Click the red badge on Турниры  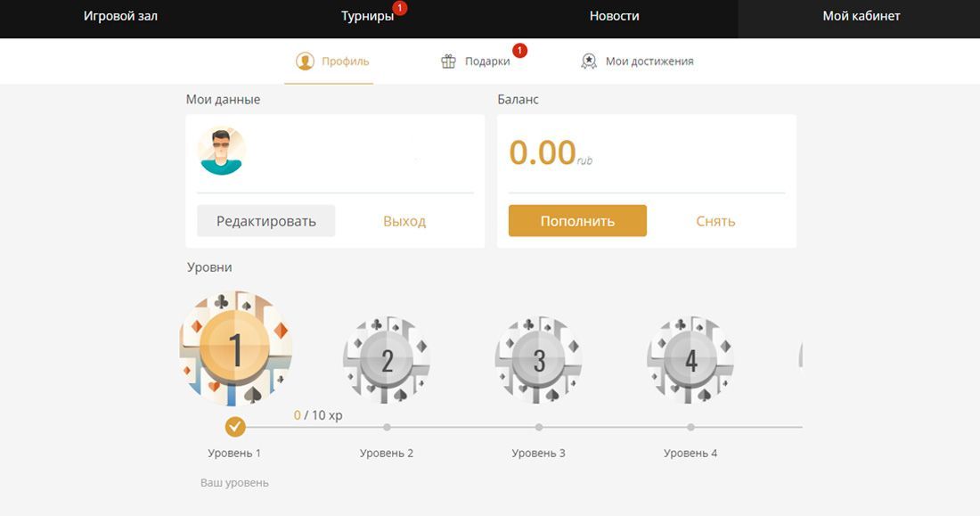pyautogui.click(x=400, y=8)
